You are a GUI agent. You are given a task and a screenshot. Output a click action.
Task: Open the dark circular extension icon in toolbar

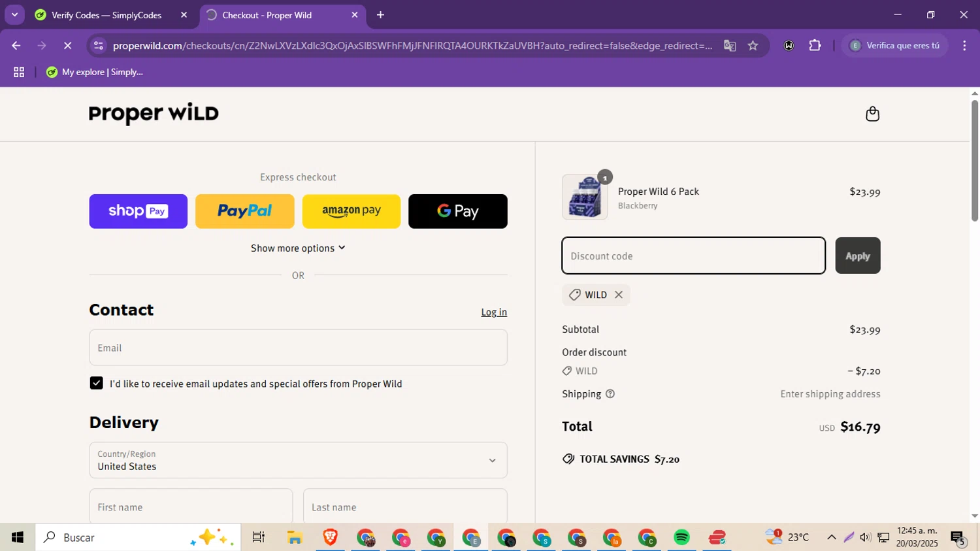[789, 45]
